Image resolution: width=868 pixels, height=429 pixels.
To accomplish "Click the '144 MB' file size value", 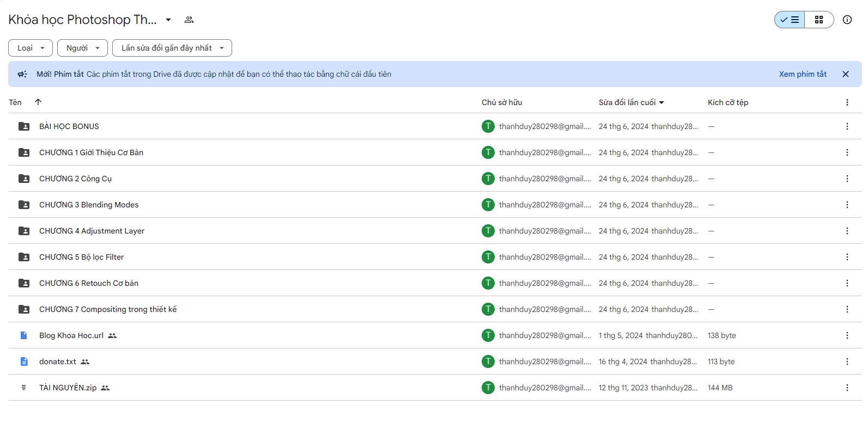I will pos(720,388).
